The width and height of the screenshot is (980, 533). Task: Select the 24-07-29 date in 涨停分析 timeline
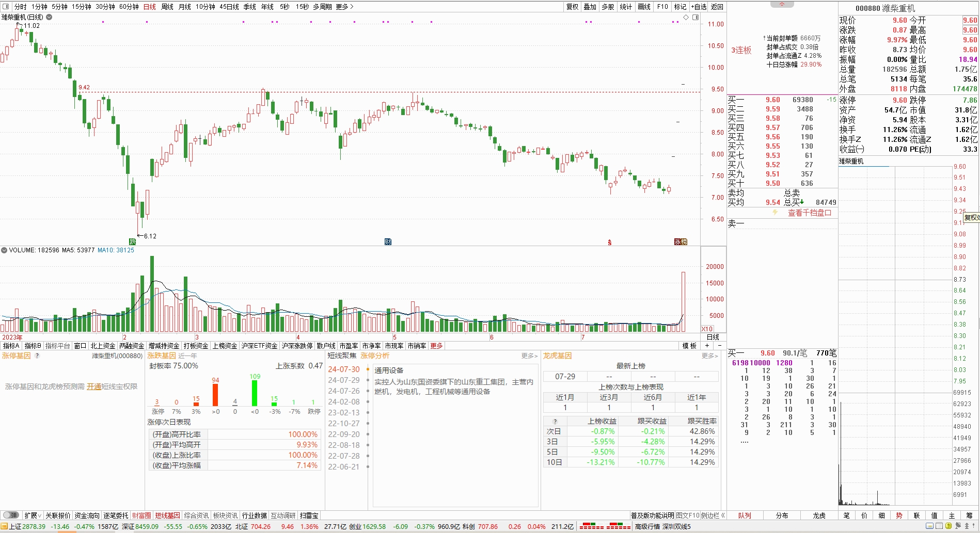tap(344, 380)
